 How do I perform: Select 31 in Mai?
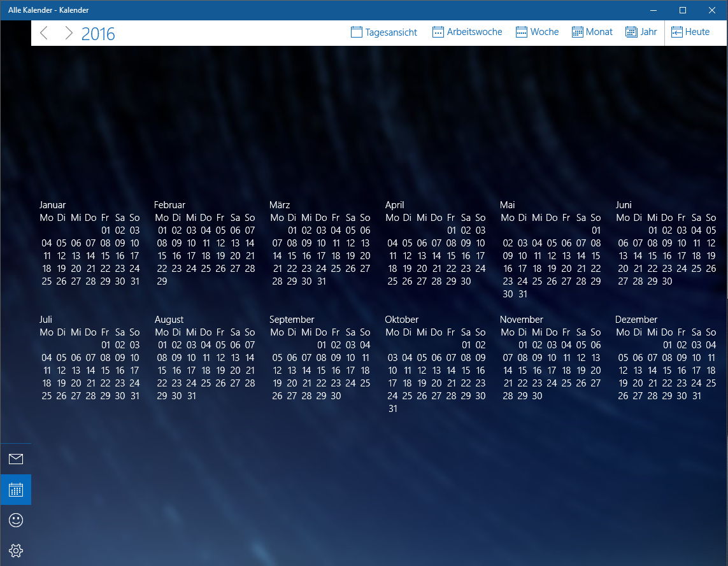523,294
